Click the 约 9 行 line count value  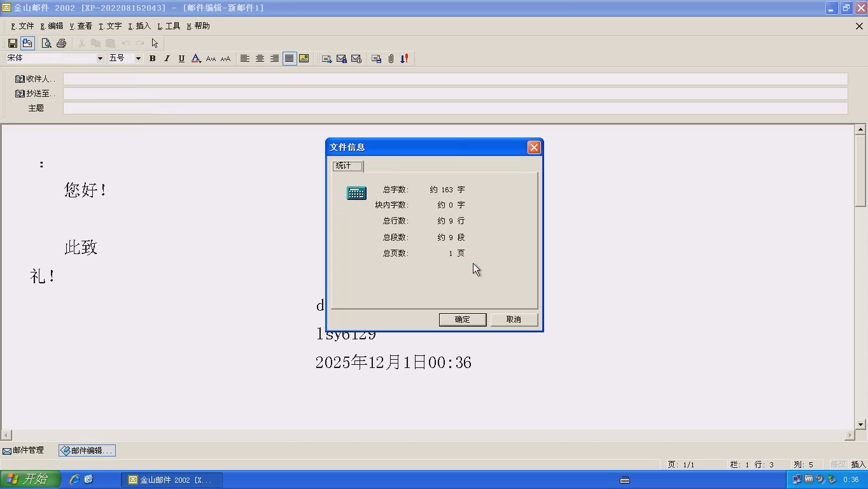451,221
